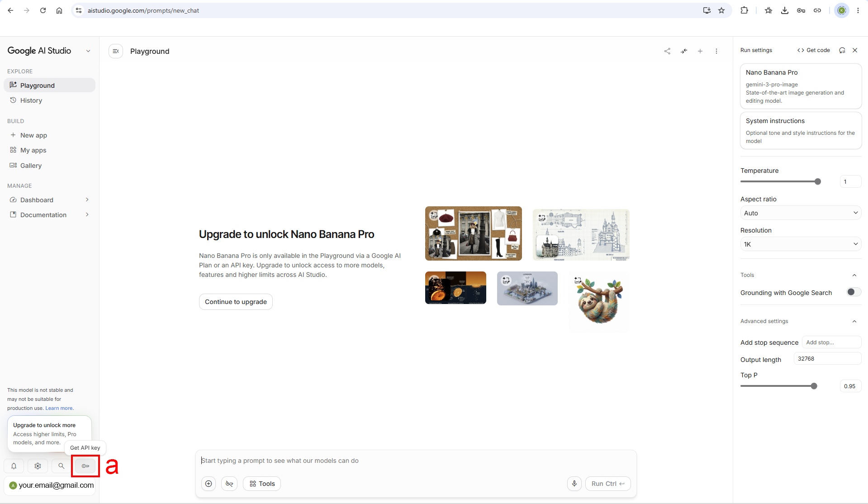Screen dimensions: 868x504
Task: Collapse the Tools section
Action: (x=854, y=275)
